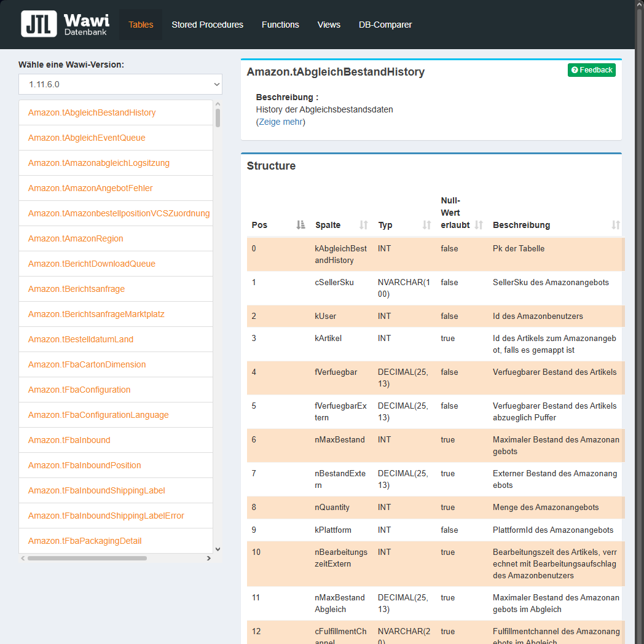Open the DB-Comparer tab

click(x=385, y=25)
